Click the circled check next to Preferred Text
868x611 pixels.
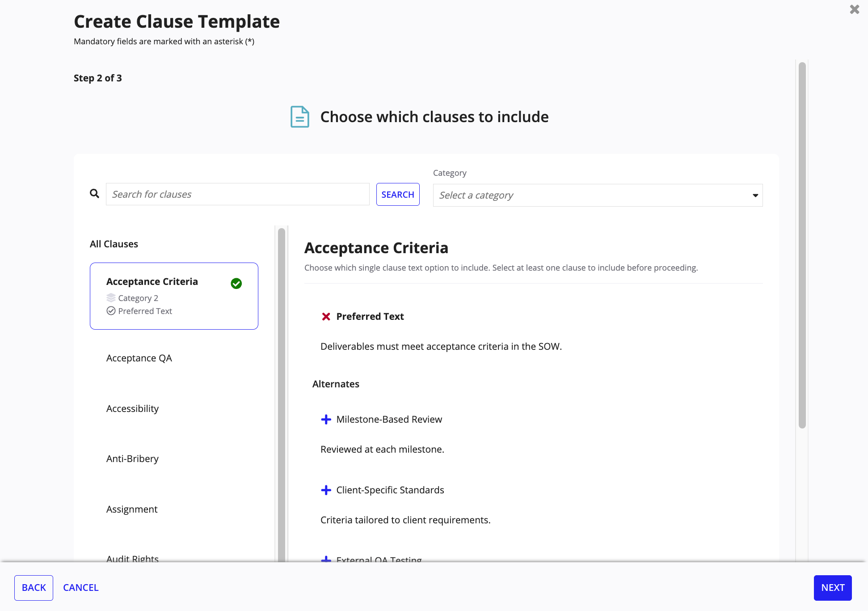point(111,311)
